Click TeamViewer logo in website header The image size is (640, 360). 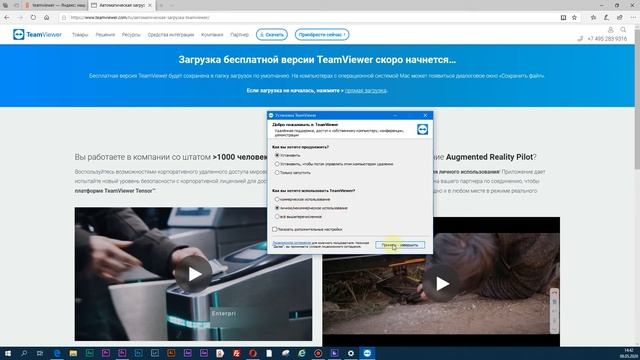point(37,35)
